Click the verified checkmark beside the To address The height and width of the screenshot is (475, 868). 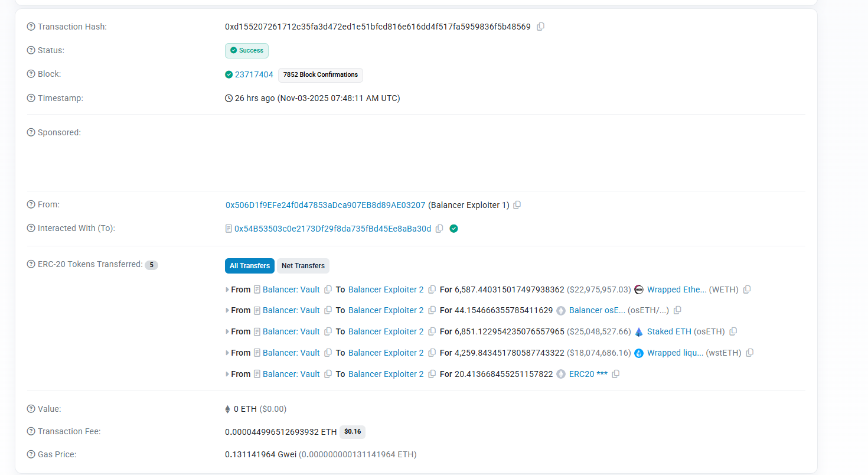[x=453, y=229]
